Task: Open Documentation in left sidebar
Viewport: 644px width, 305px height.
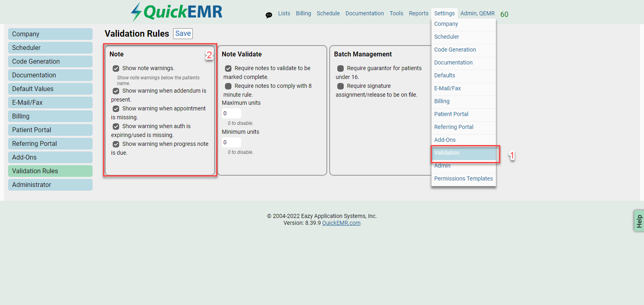Action: 50,75
